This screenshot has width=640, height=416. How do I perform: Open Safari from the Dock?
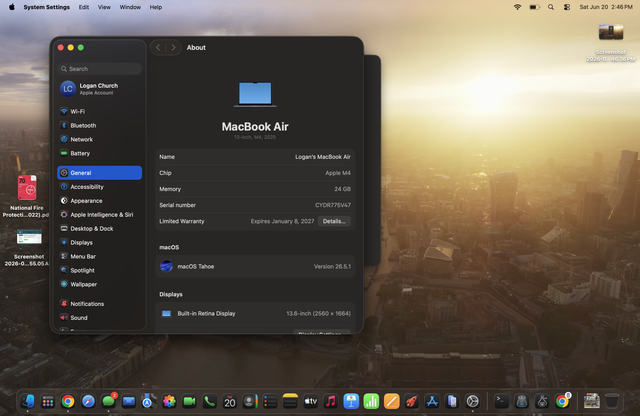pos(88,401)
